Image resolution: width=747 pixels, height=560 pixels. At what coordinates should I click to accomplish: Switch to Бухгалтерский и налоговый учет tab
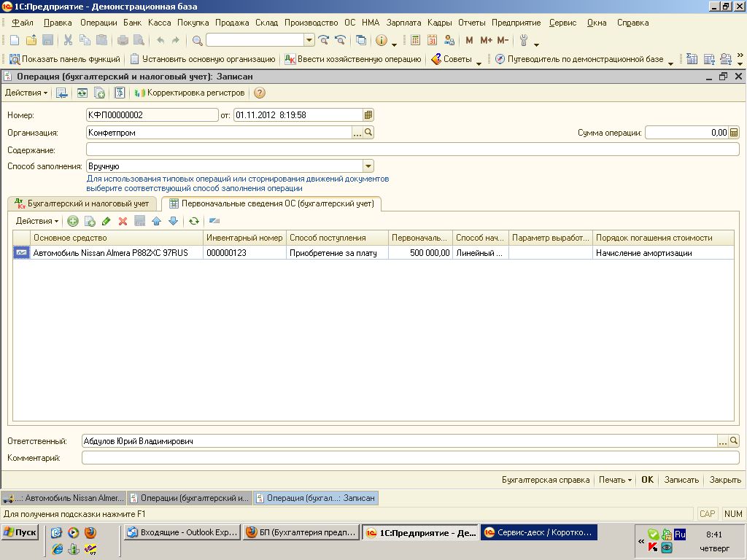(82, 203)
